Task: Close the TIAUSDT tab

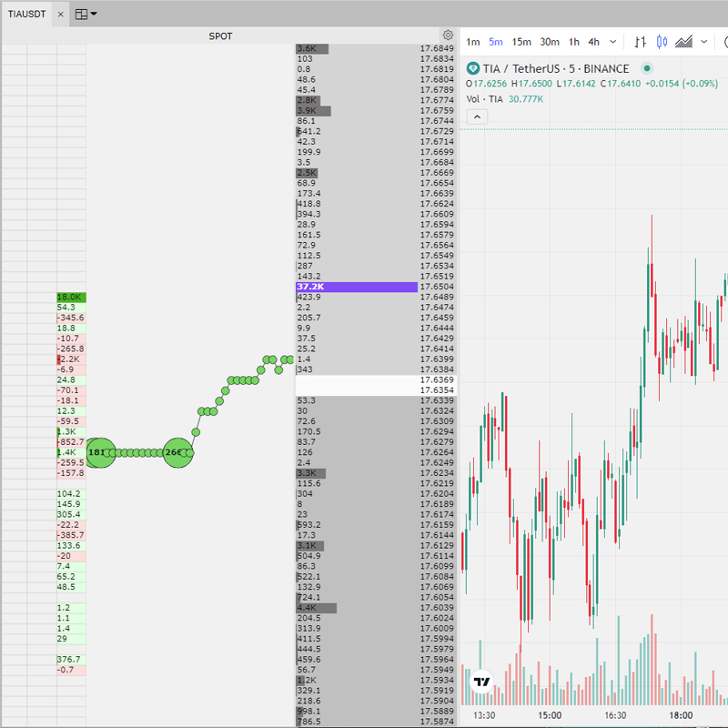Action: coord(60,15)
